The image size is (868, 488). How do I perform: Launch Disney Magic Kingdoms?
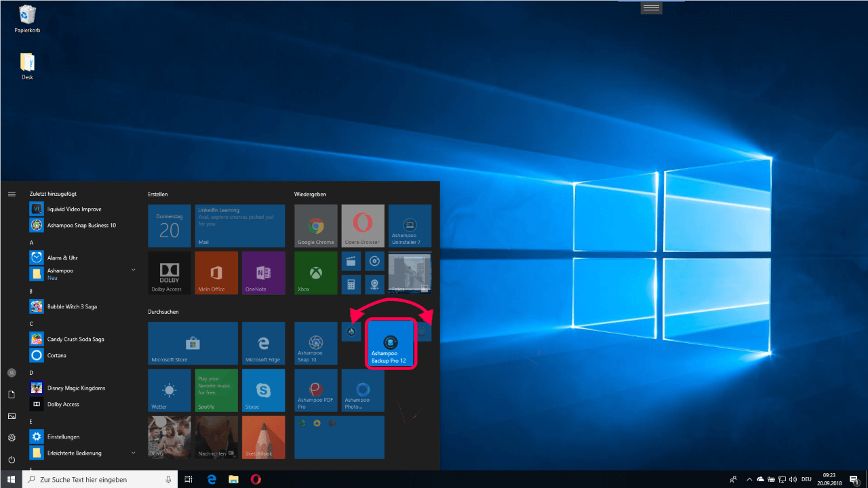(83, 388)
